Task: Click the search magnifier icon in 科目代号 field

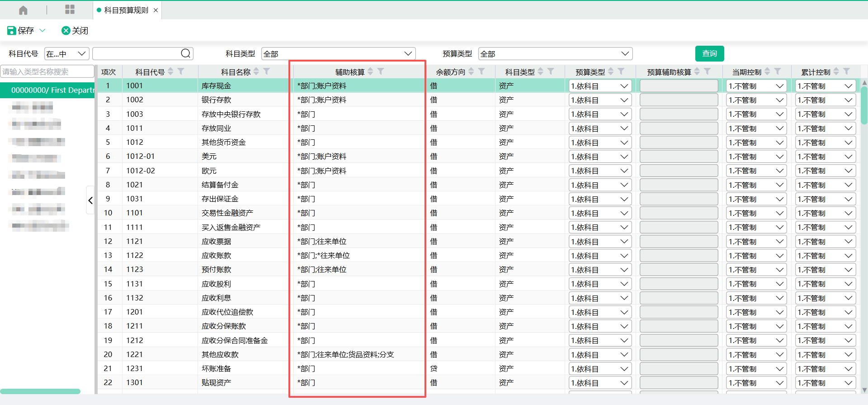Action: (185, 53)
